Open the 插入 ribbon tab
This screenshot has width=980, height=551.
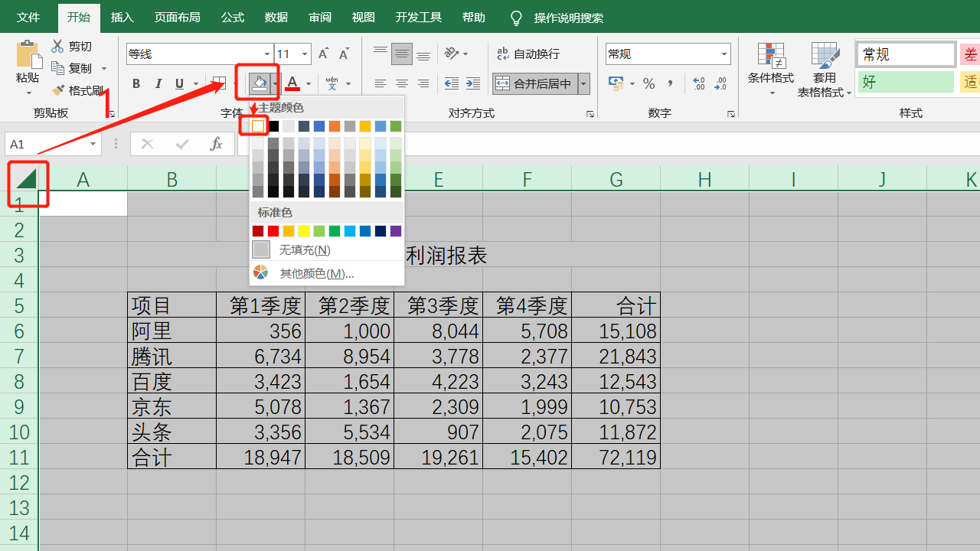(x=122, y=17)
